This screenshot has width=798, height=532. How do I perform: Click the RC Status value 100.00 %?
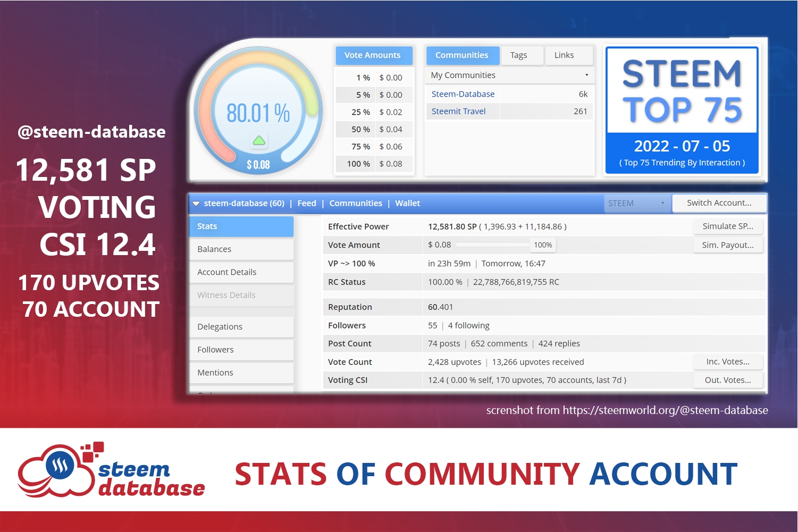click(x=446, y=282)
